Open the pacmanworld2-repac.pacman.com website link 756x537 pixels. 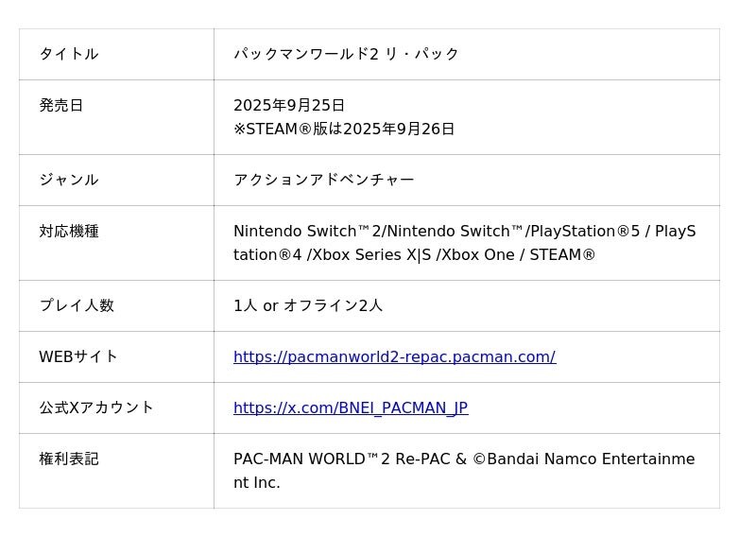click(x=394, y=356)
